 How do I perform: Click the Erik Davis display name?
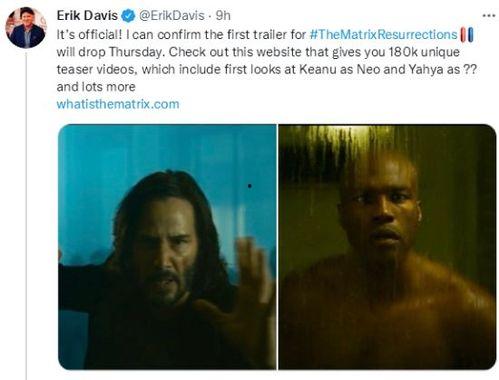87,16
